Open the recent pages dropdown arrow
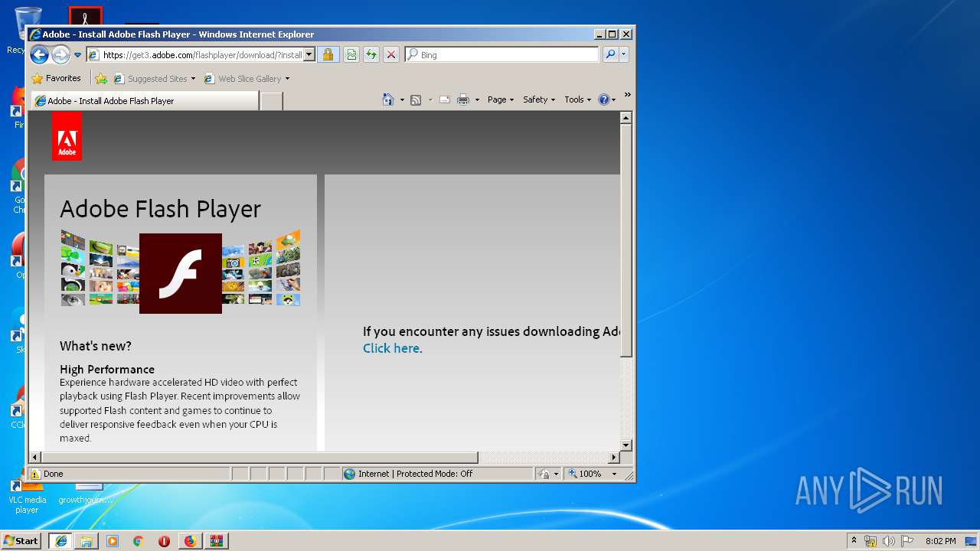The image size is (980, 551). coord(77,55)
